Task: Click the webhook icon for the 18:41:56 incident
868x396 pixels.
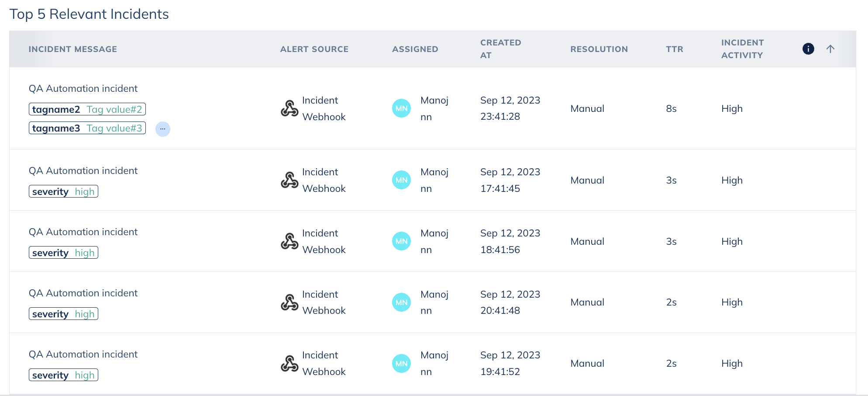Action: tap(289, 241)
